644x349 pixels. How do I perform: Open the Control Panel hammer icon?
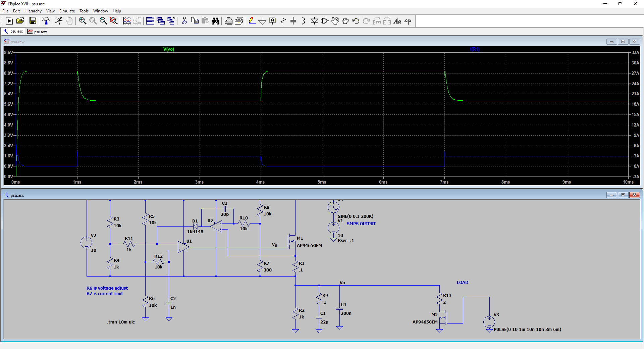[x=46, y=21]
